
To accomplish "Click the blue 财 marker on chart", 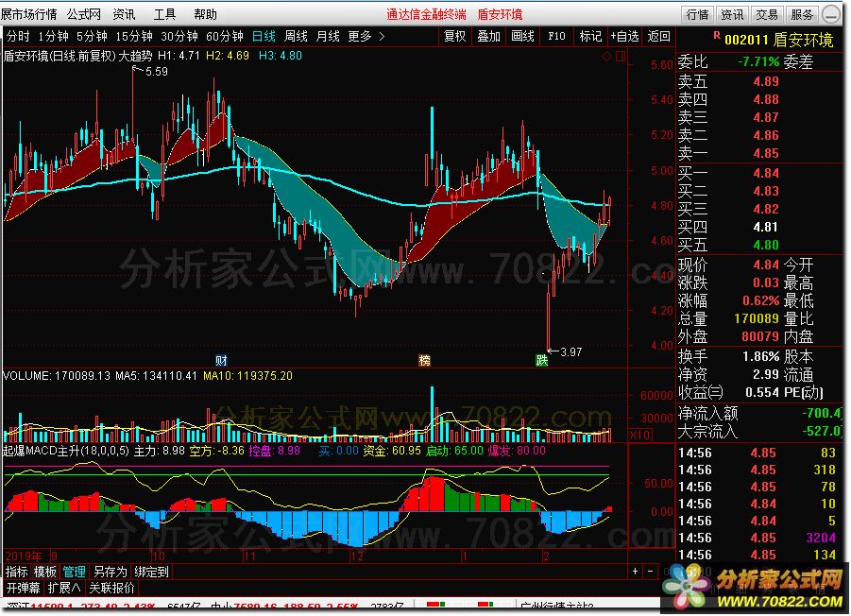I will pos(221,360).
